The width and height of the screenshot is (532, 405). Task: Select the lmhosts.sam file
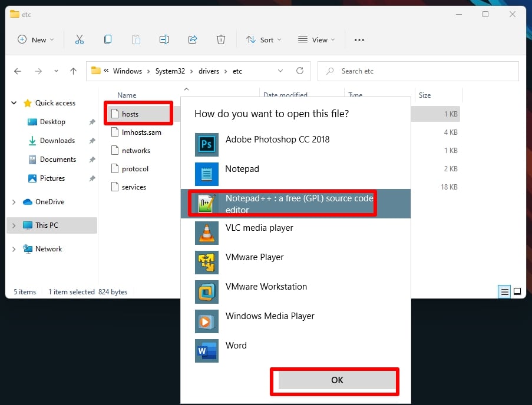pyautogui.click(x=141, y=132)
